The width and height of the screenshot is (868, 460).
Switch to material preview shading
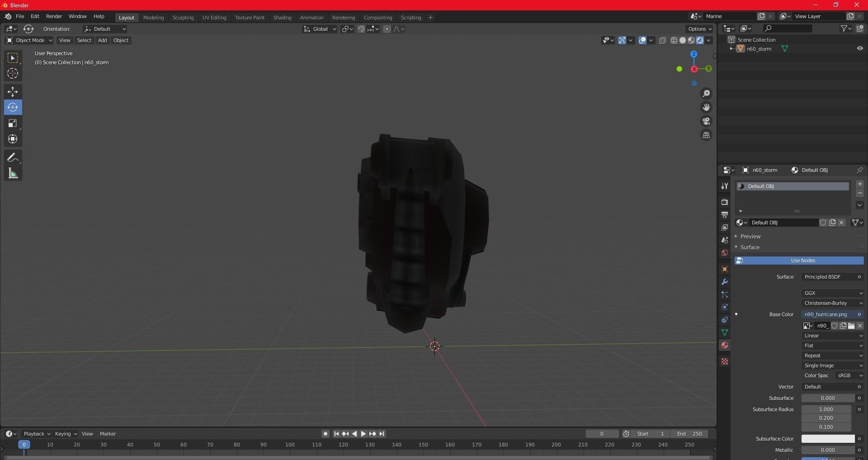(691, 40)
